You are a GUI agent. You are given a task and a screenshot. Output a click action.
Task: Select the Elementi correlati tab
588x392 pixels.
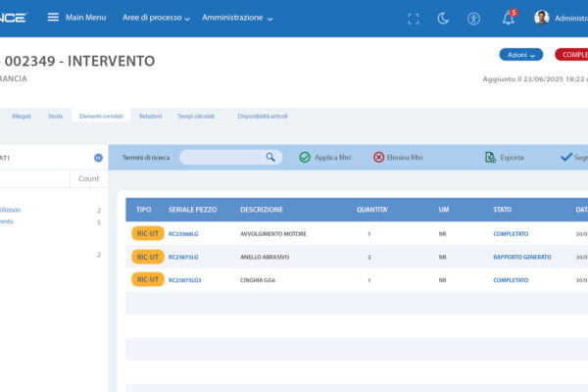click(101, 117)
